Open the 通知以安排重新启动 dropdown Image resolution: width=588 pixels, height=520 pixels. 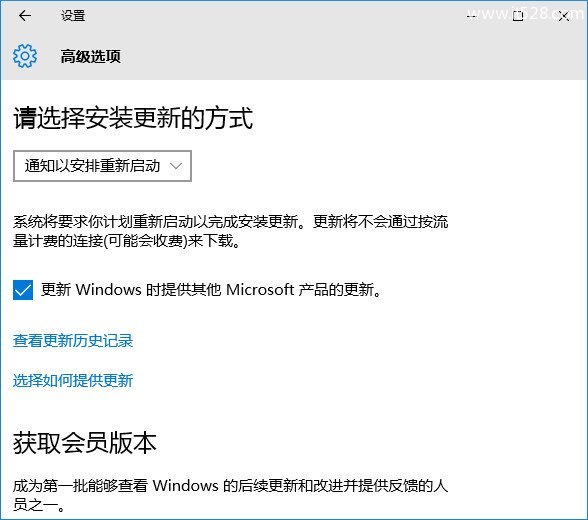click(x=102, y=166)
